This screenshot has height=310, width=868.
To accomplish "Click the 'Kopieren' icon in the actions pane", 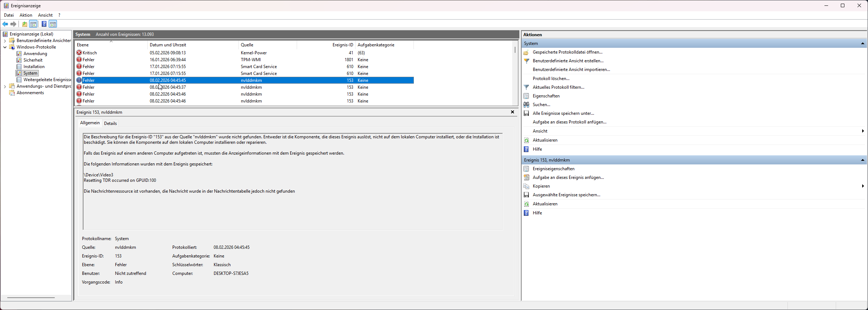I will (526, 186).
